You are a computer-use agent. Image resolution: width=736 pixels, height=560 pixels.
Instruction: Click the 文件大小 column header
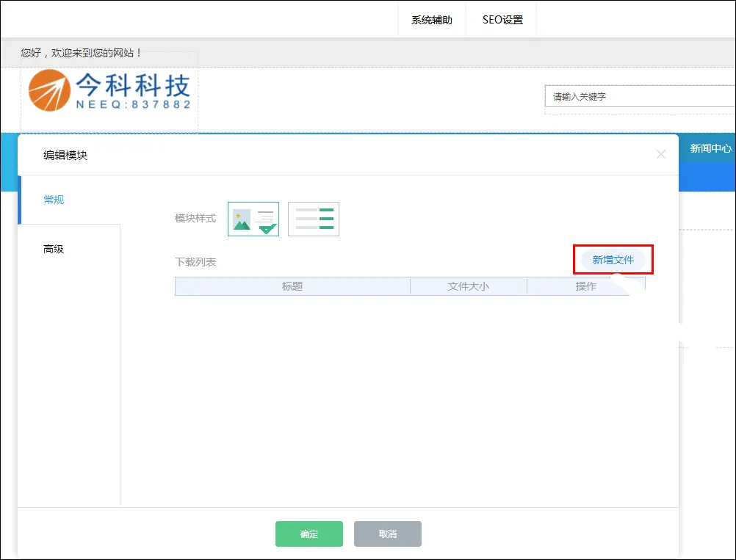tap(468, 286)
